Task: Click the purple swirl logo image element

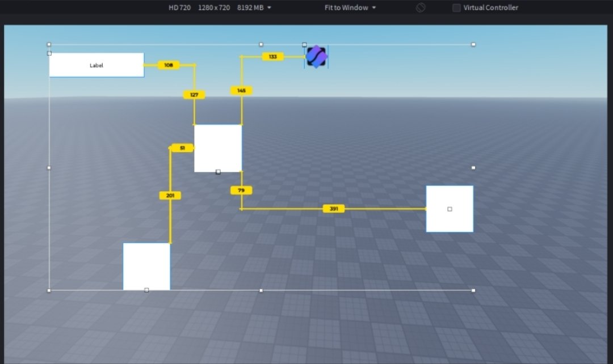Action: tap(316, 56)
